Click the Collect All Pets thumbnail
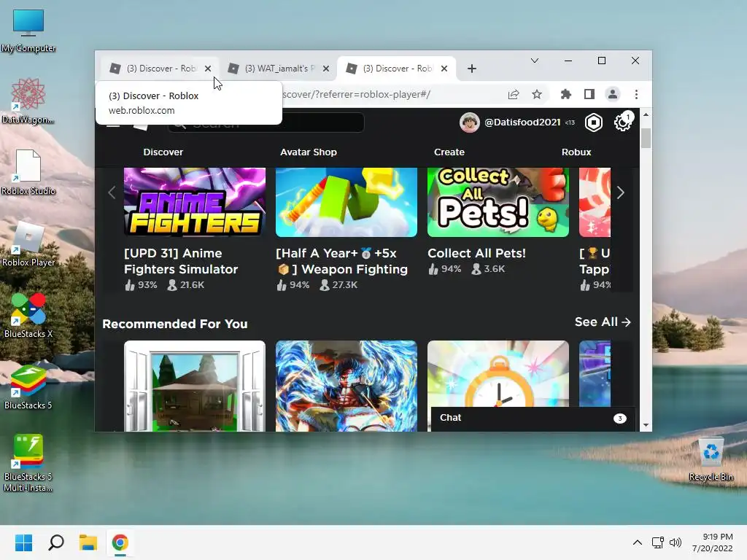The image size is (747, 560). pyautogui.click(x=498, y=202)
